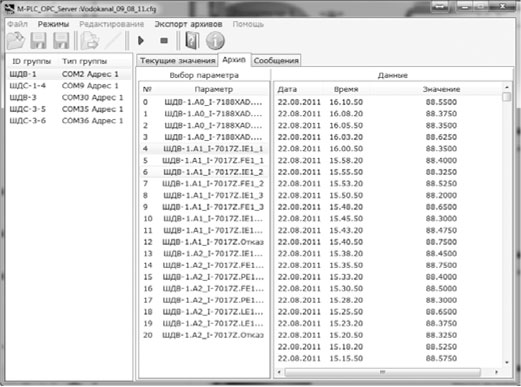
Task: Switch to Сообщения tab
Action: tap(276, 61)
